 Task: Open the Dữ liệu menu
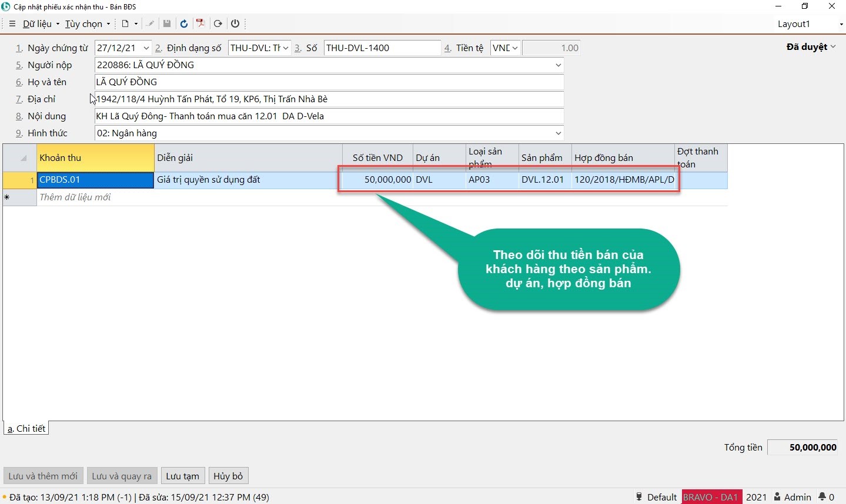point(41,23)
